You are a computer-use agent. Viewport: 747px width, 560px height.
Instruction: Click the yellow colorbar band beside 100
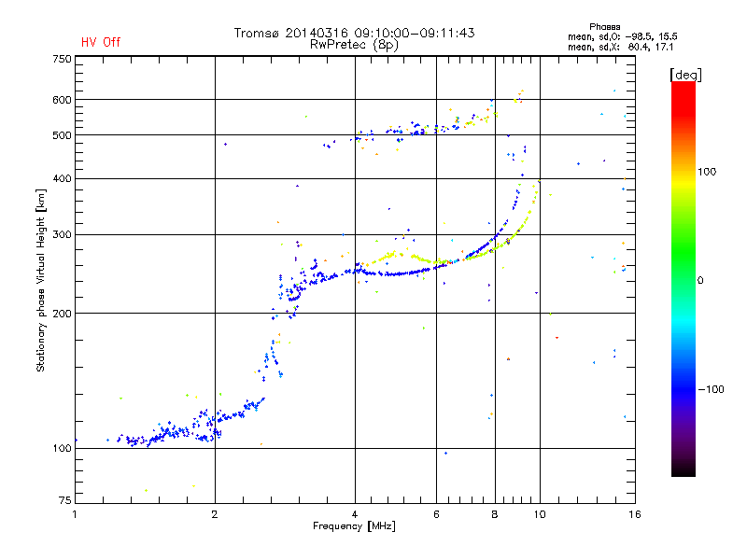(x=684, y=181)
